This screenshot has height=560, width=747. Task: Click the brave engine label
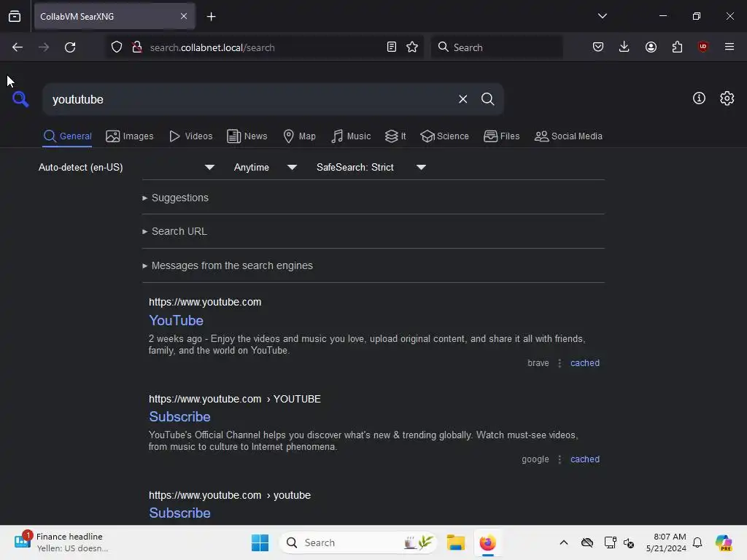click(x=538, y=363)
